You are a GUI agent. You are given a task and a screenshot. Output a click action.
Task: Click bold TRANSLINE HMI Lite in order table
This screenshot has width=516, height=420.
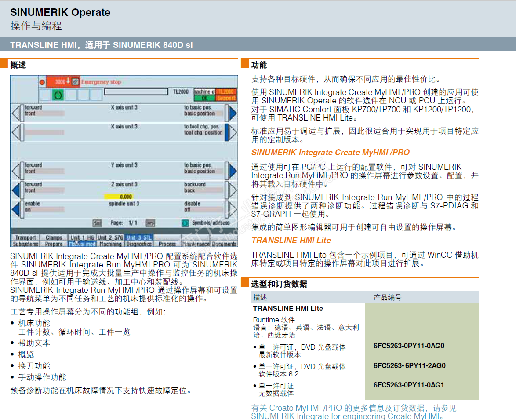[288, 308]
